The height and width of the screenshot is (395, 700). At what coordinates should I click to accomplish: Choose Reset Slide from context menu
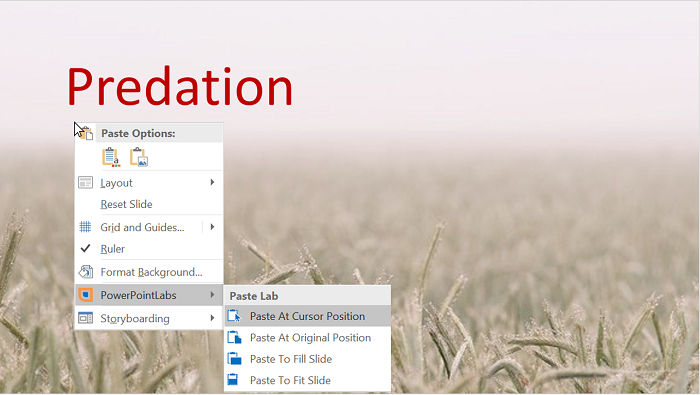point(149,204)
